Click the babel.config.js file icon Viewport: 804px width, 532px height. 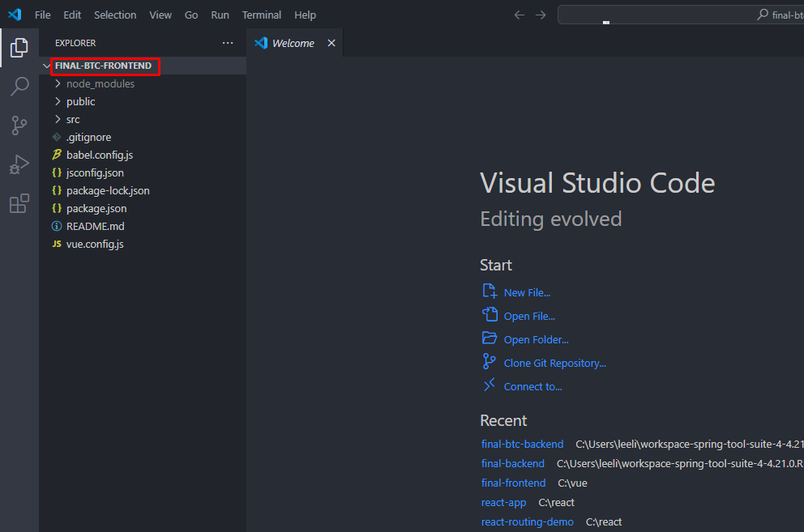(57, 155)
